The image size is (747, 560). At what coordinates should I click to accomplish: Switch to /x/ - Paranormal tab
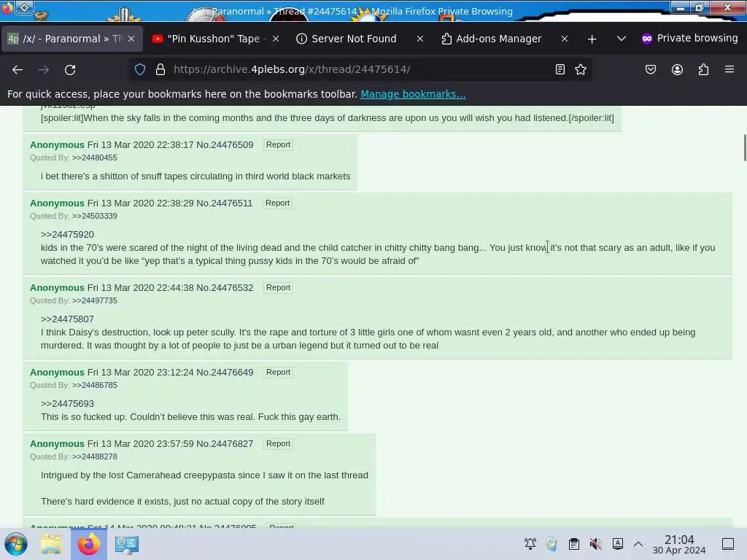pyautogui.click(x=71, y=39)
